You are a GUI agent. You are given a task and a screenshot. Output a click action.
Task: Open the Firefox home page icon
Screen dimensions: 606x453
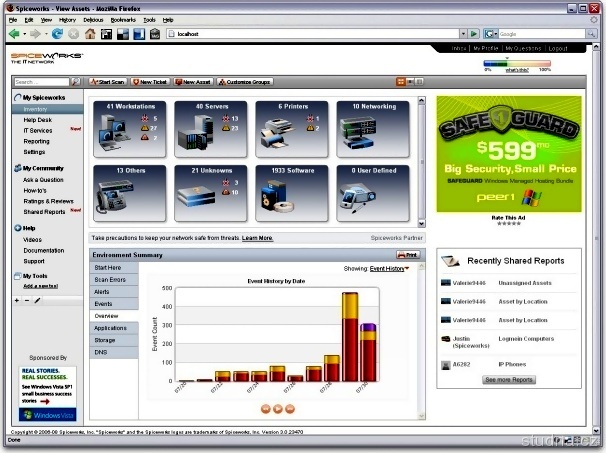coord(90,34)
